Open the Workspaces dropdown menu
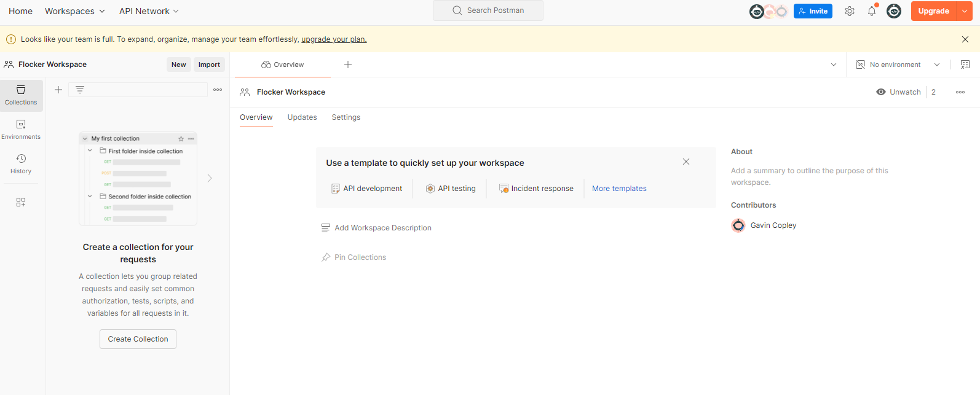This screenshot has width=980, height=395. (75, 11)
